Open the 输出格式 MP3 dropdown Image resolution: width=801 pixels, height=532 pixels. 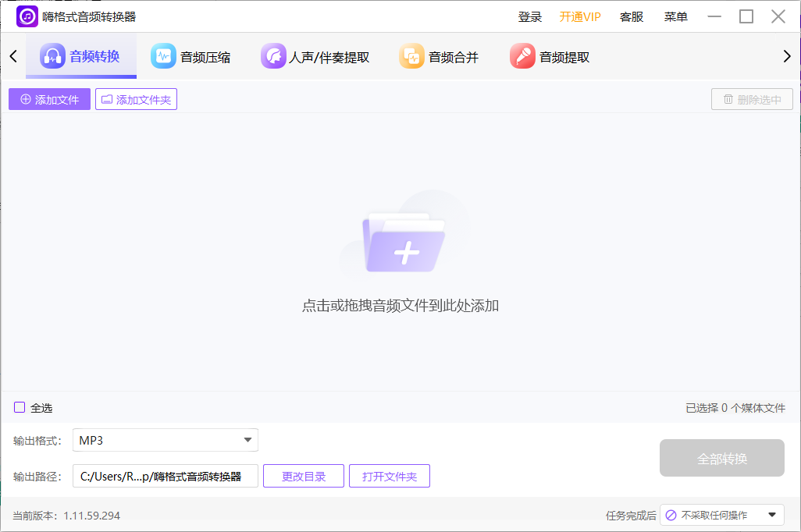pos(165,439)
